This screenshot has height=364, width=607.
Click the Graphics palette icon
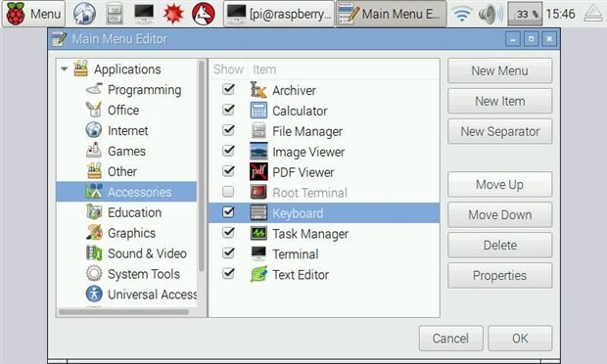click(x=94, y=233)
